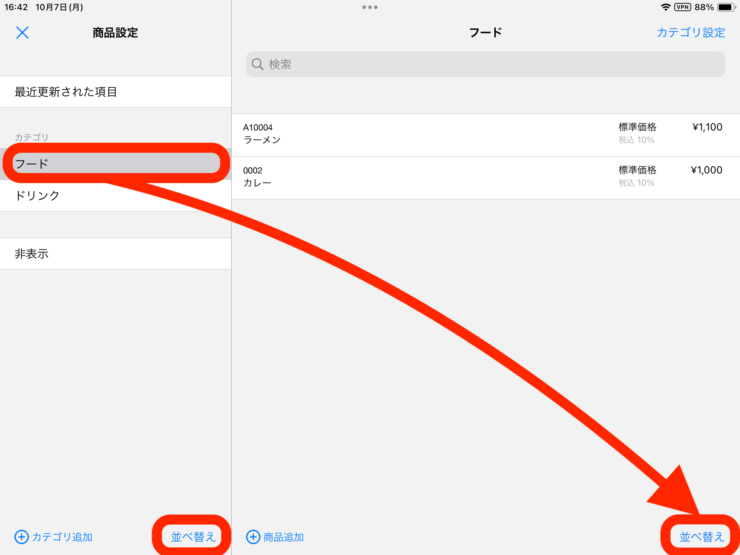Tap the 商品追加 text label
Screen dimensions: 740x555
(x=283, y=537)
